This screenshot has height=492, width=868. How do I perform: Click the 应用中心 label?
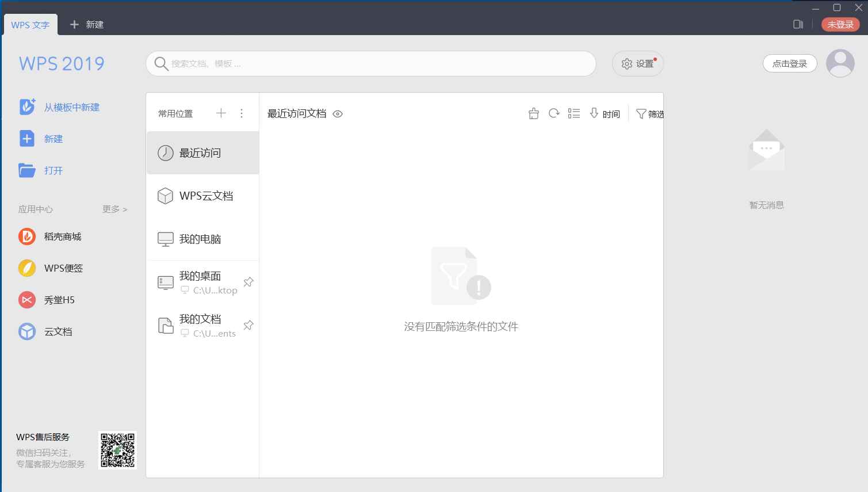click(36, 209)
